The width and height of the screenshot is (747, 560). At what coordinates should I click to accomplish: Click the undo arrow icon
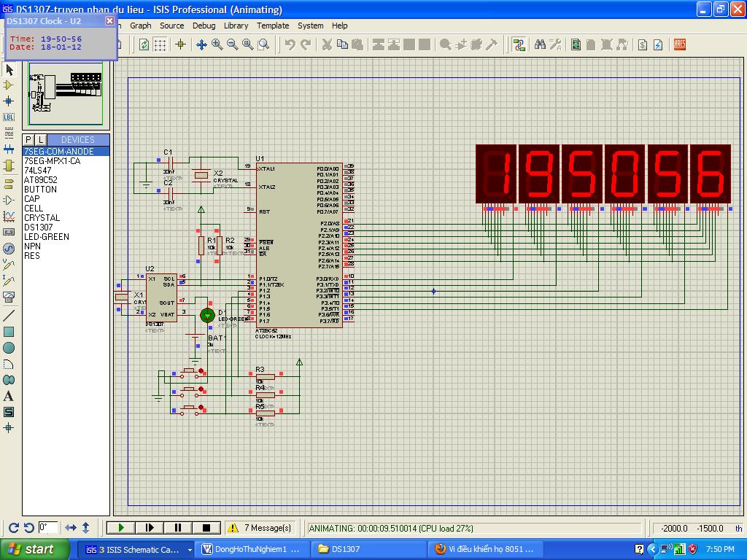290,44
